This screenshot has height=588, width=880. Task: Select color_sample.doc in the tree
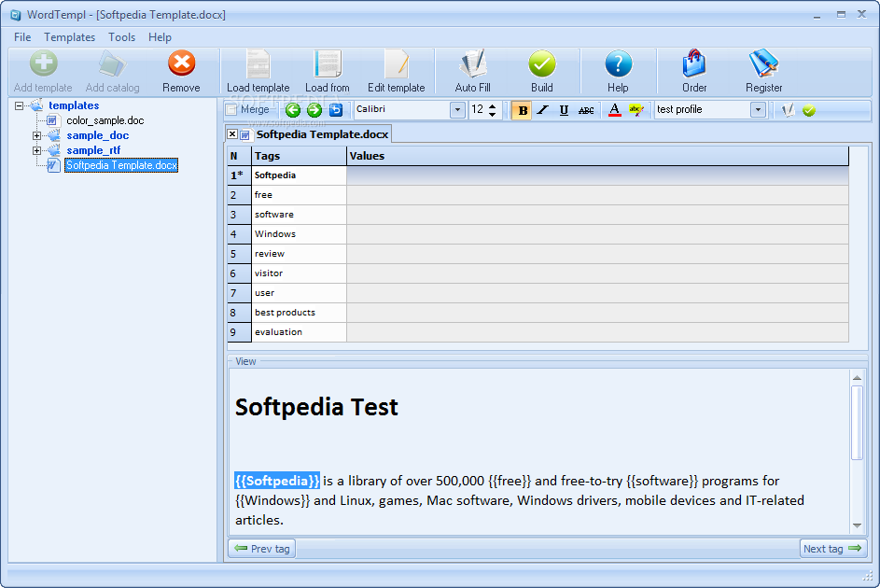(x=105, y=120)
